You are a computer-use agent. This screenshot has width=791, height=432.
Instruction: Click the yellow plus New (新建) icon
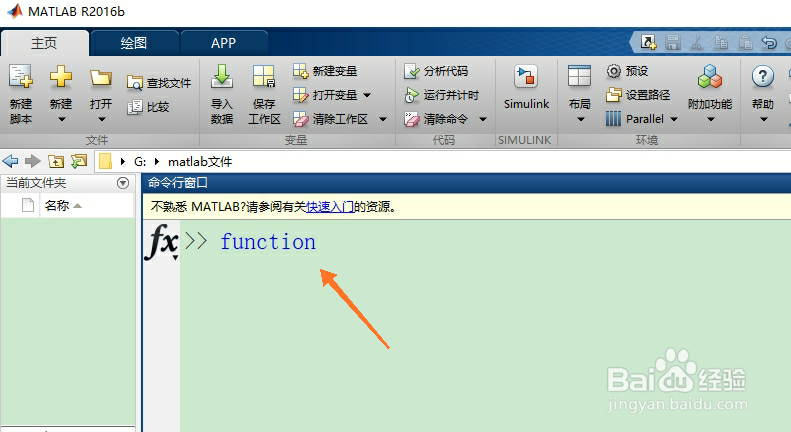[x=61, y=77]
